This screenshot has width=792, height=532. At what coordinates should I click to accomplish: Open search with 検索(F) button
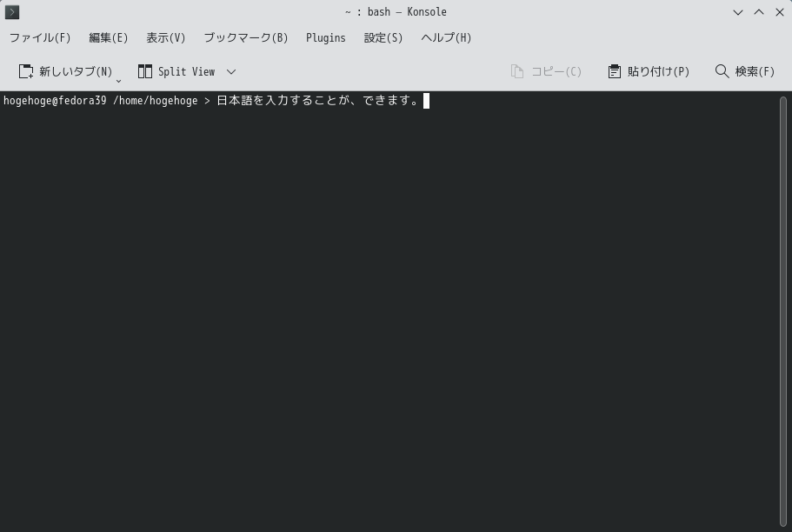(x=744, y=72)
